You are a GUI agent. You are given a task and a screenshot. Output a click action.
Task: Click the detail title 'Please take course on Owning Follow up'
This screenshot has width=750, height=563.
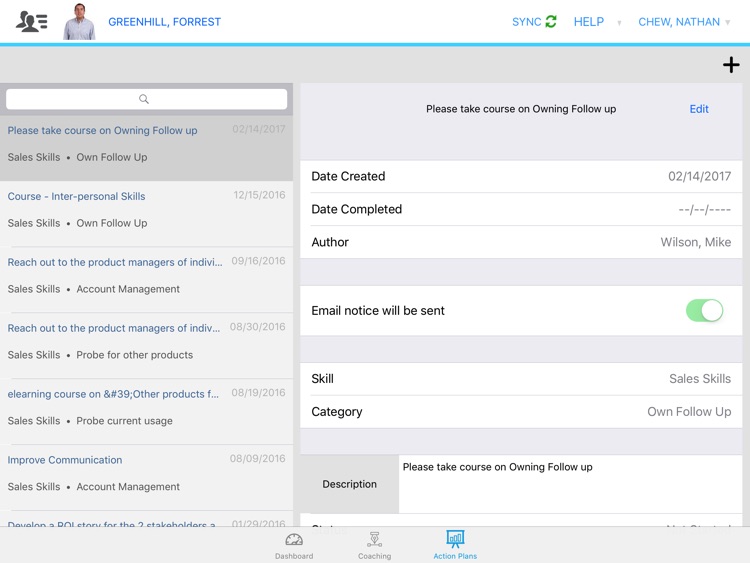click(x=521, y=109)
